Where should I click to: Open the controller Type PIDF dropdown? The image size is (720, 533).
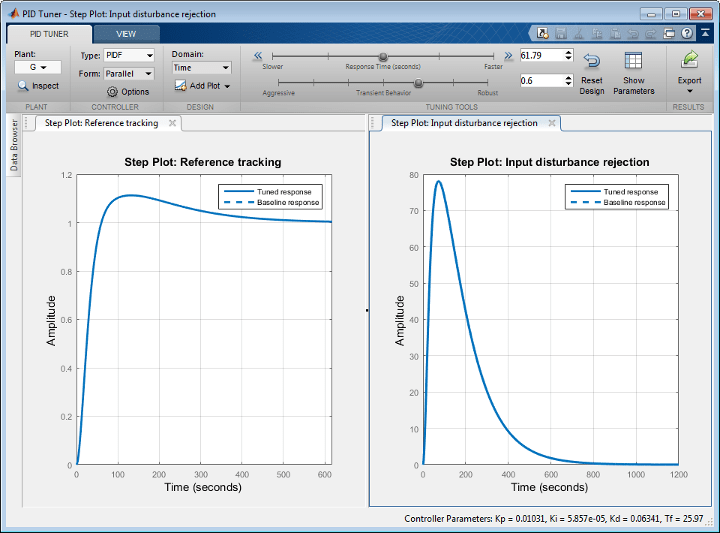pyautogui.click(x=129, y=55)
